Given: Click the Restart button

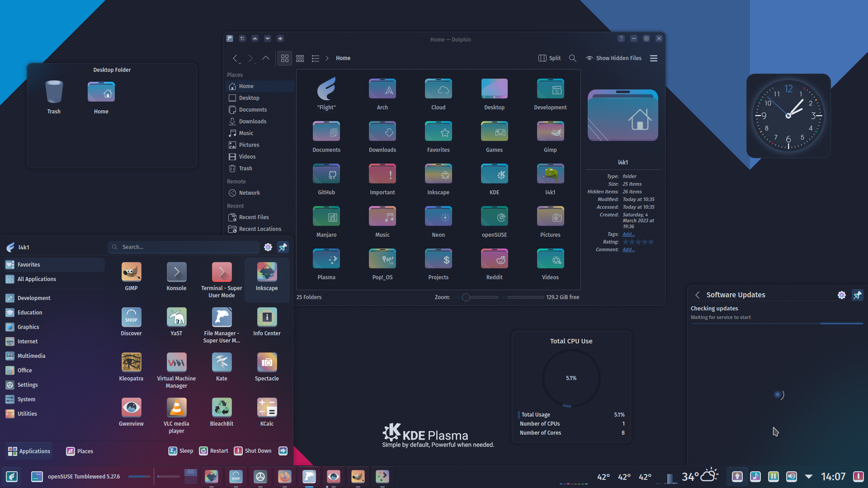Looking at the screenshot, I should pyautogui.click(x=214, y=451).
